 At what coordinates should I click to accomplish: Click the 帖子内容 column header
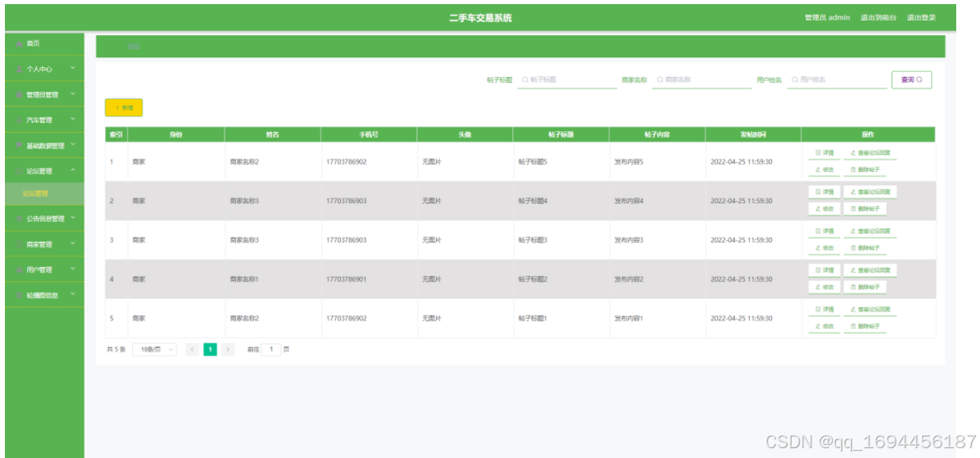(657, 134)
